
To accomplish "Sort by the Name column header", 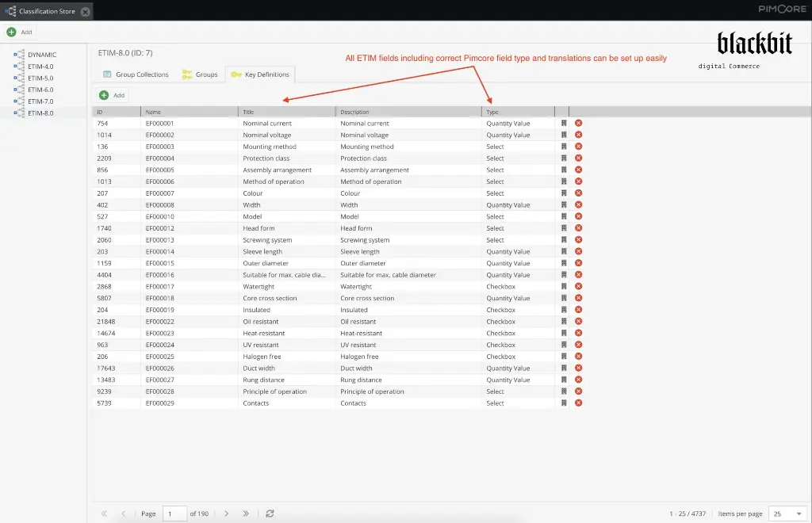I will click(x=190, y=112).
